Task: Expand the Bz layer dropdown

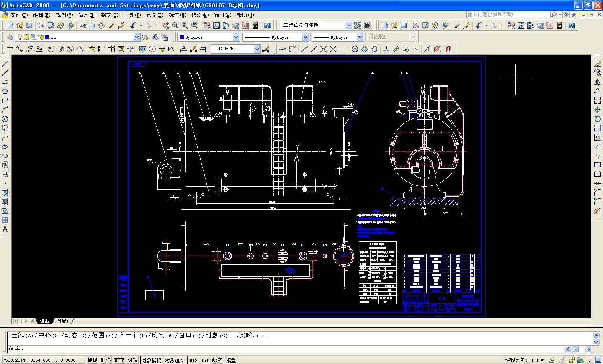Action: [x=136, y=37]
